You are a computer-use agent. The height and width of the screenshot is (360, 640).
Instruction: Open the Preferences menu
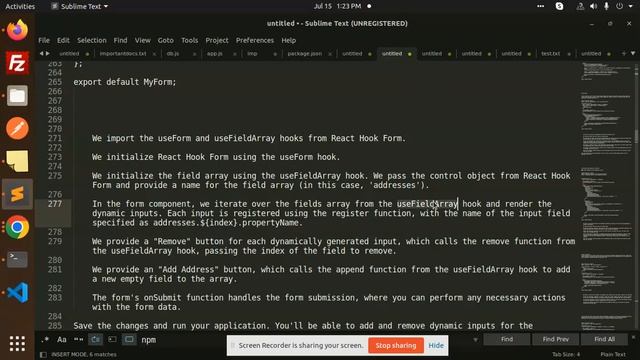tap(255, 40)
